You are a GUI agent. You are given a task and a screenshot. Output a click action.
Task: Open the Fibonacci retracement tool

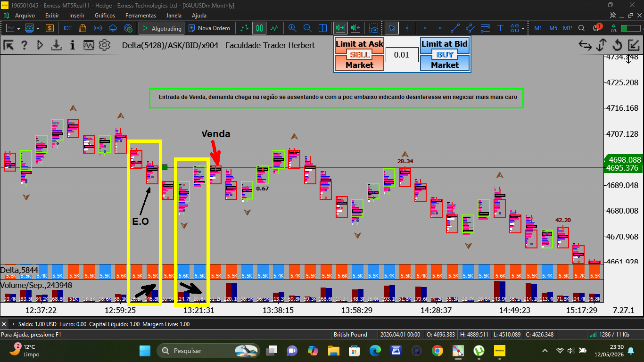point(485,28)
